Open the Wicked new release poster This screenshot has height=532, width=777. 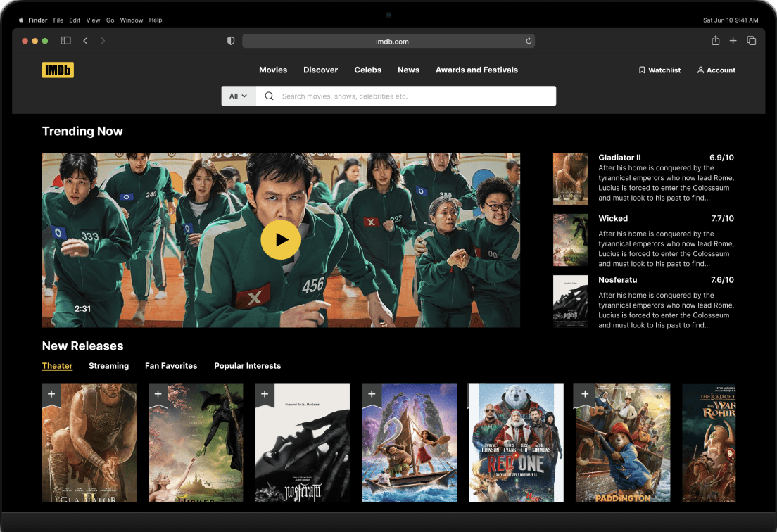196,443
